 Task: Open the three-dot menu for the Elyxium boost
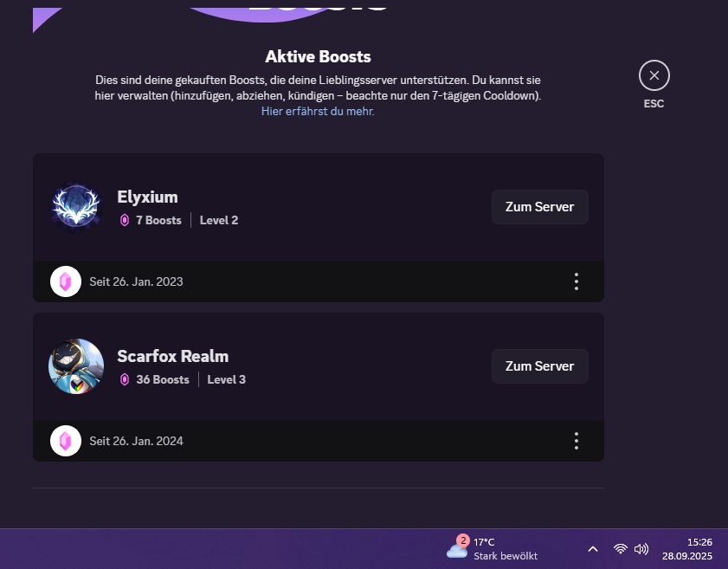click(577, 281)
